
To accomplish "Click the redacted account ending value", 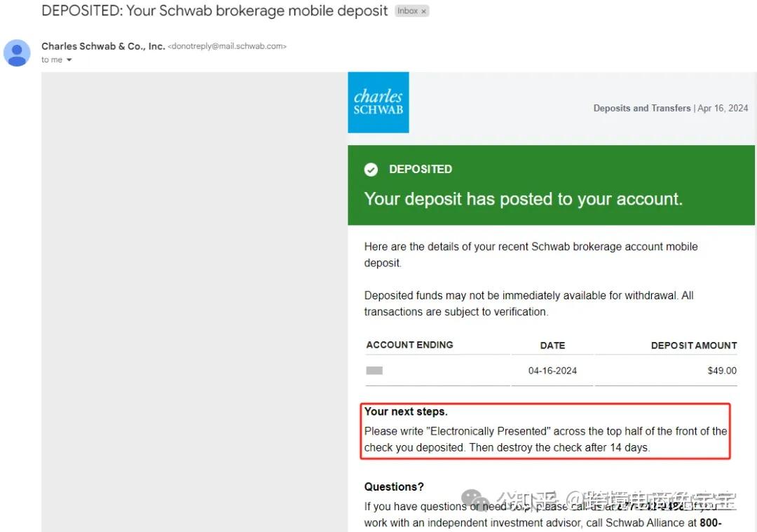I will (374, 370).
